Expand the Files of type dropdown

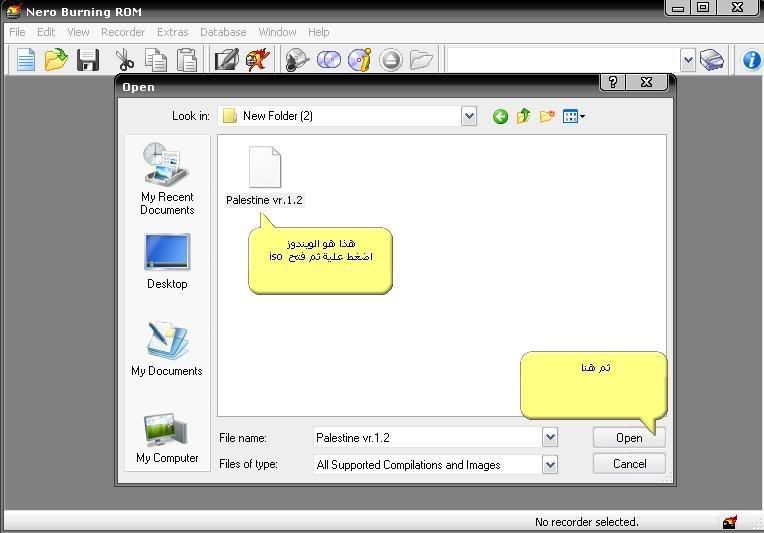(550, 465)
